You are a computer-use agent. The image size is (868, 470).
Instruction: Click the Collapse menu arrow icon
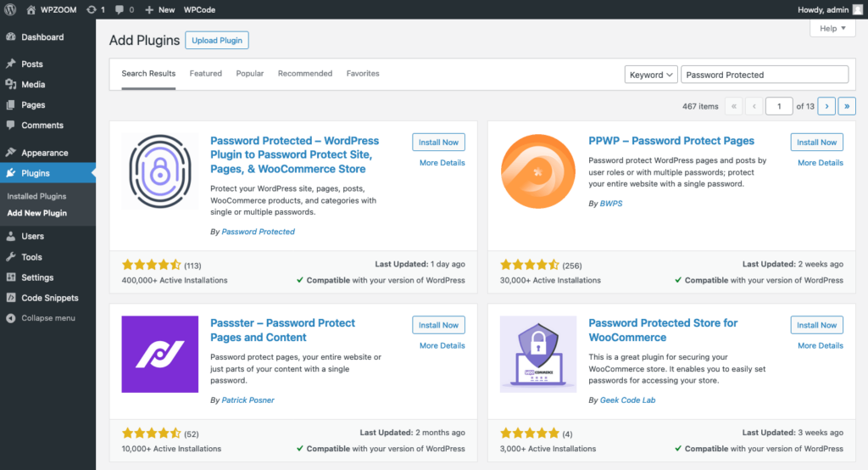10,318
